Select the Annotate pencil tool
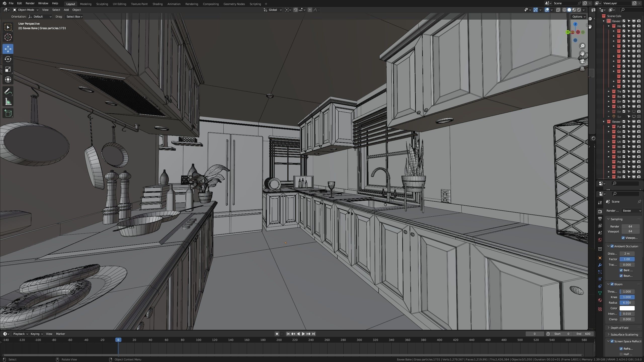 click(x=8, y=92)
